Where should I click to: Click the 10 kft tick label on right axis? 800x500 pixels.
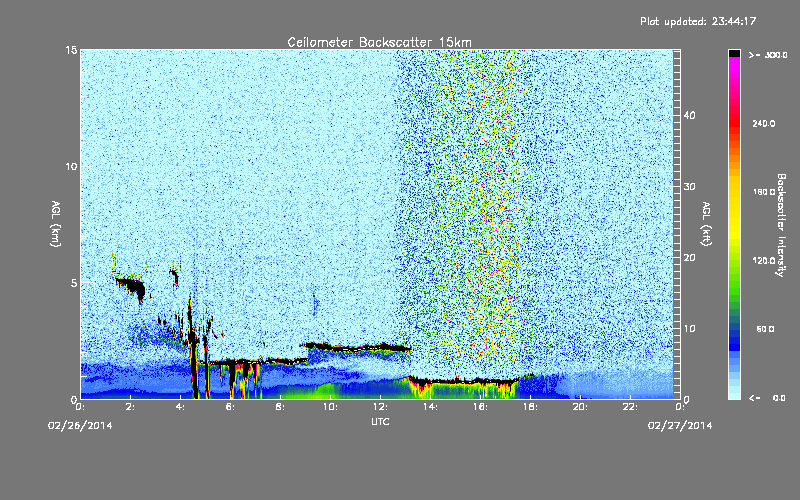point(689,329)
